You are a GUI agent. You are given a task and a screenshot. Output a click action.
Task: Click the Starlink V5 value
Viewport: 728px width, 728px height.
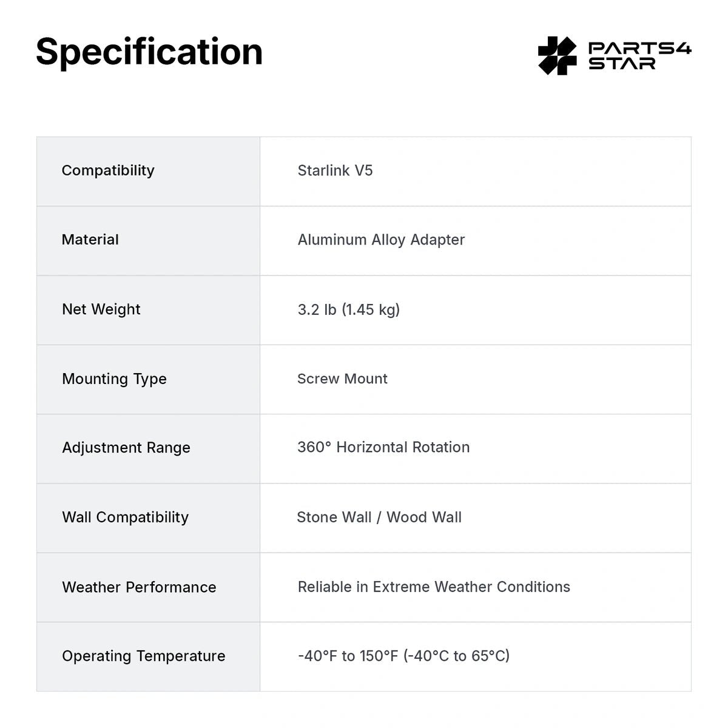[335, 170]
